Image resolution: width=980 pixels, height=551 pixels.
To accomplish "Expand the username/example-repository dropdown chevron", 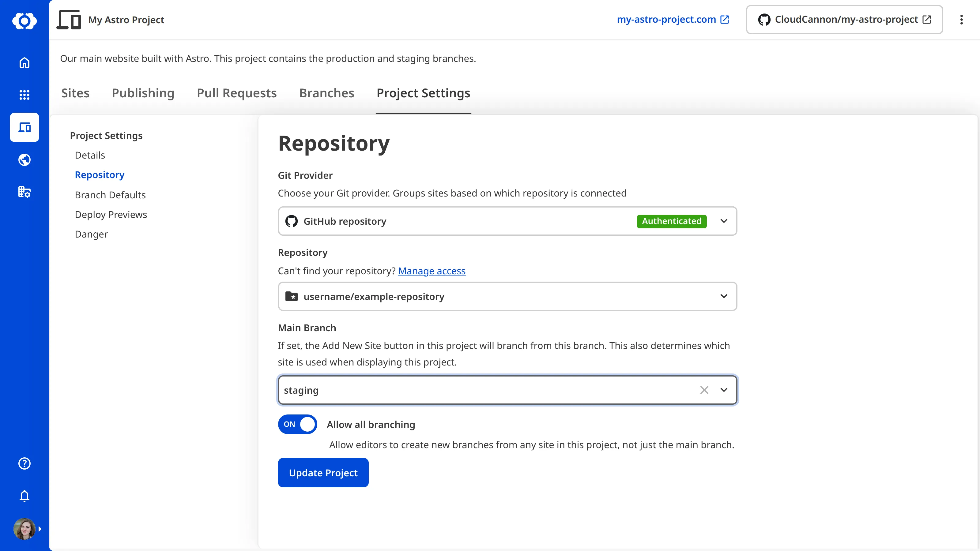I will [724, 296].
